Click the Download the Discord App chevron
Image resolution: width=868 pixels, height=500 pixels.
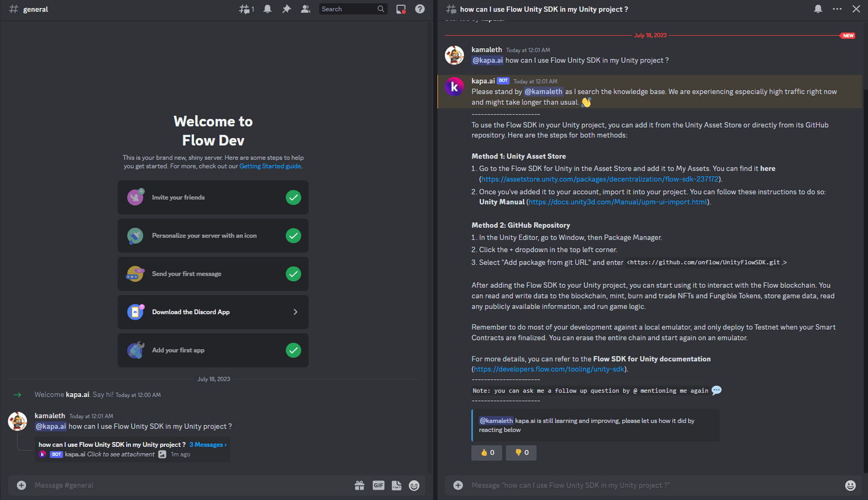pos(295,312)
